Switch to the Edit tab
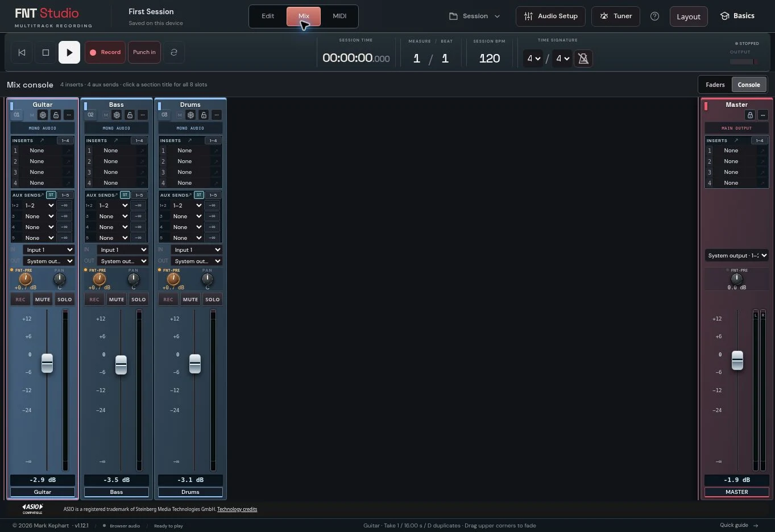Screen dimensions: 775x532 (x=268, y=16)
